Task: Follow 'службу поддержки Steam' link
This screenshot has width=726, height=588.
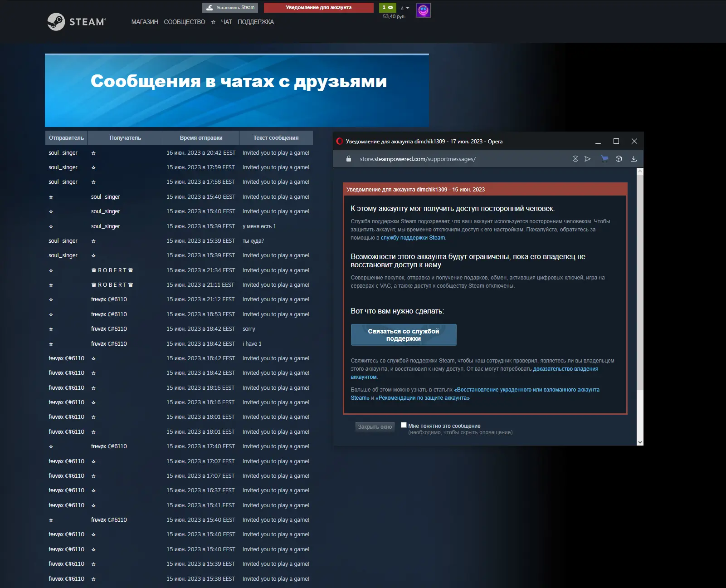Action: coord(413,238)
